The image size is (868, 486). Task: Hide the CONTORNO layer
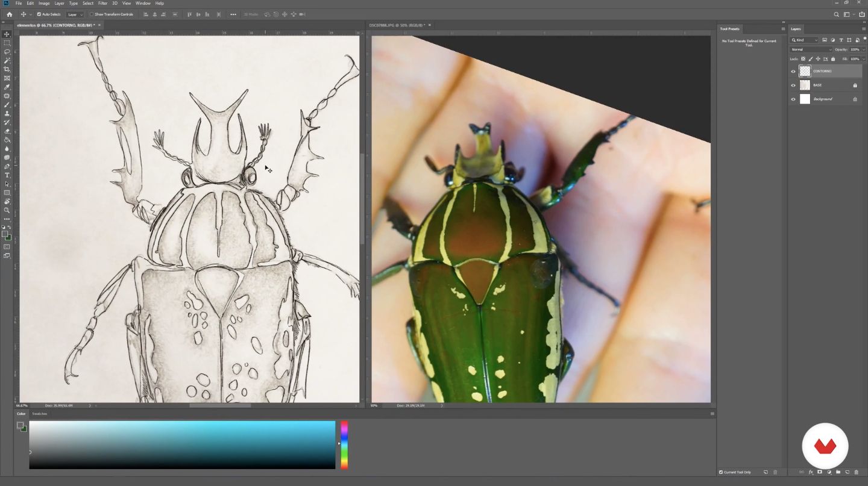tap(793, 71)
